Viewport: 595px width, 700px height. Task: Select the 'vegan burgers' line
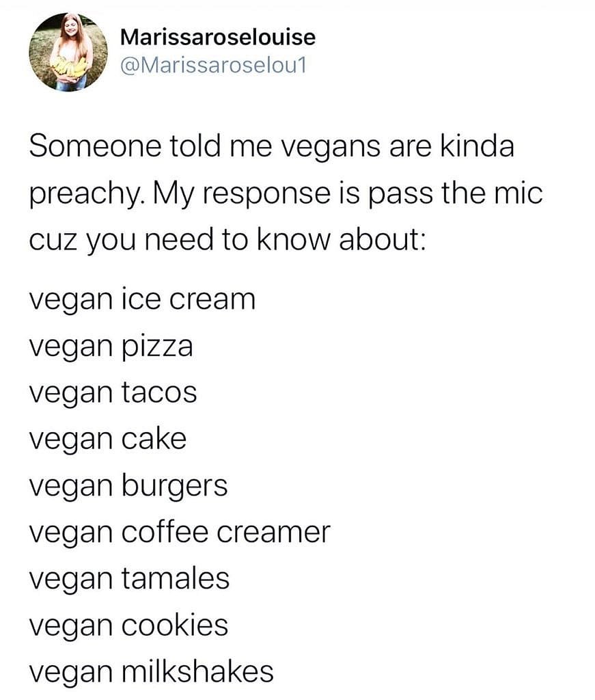128,485
